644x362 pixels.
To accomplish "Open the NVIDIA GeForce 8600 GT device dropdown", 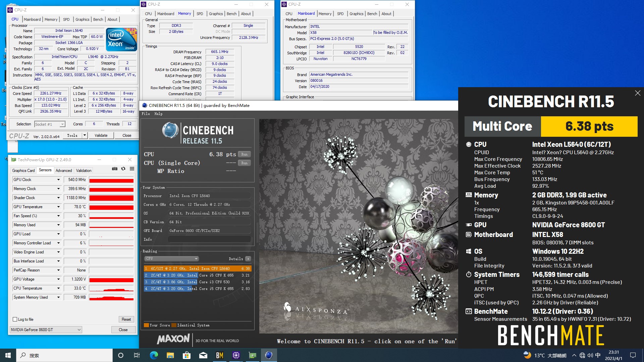I will click(46, 330).
